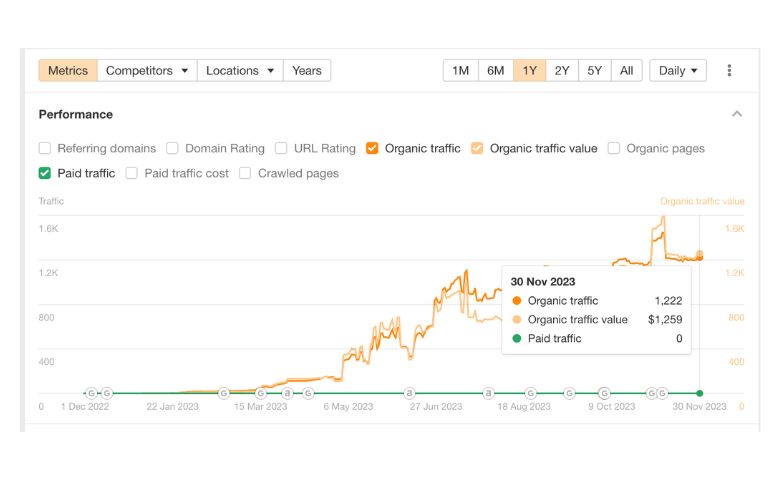Click the green Paid traffic dot in tooltip
This screenshot has width=780, height=480.
point(517,338)
